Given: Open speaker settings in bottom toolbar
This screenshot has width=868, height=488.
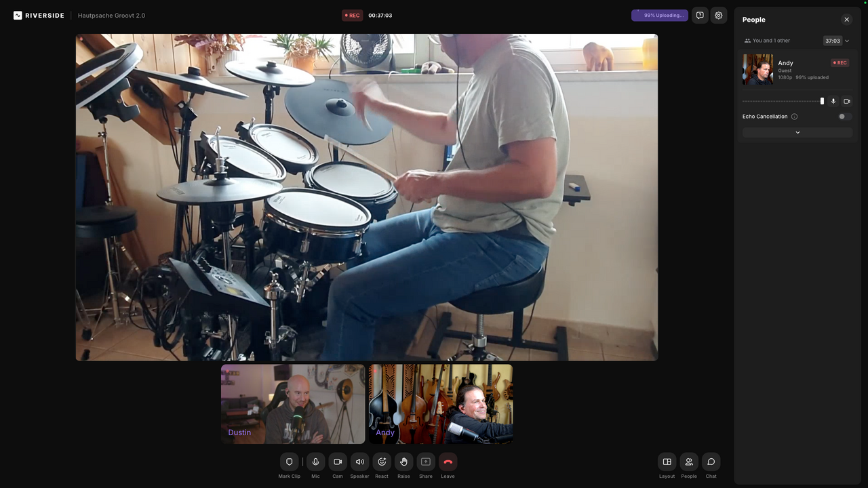Looking at the screenshot, I should point(359,462).
